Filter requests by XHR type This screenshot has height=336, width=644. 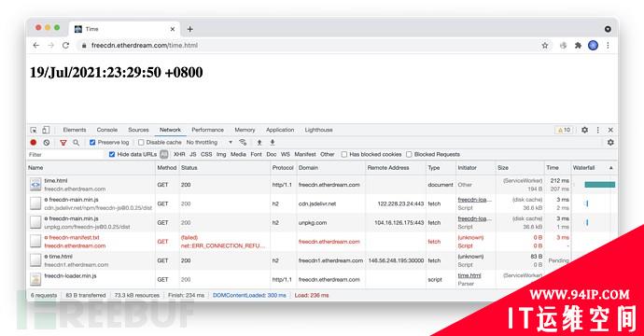coord(179,154)
